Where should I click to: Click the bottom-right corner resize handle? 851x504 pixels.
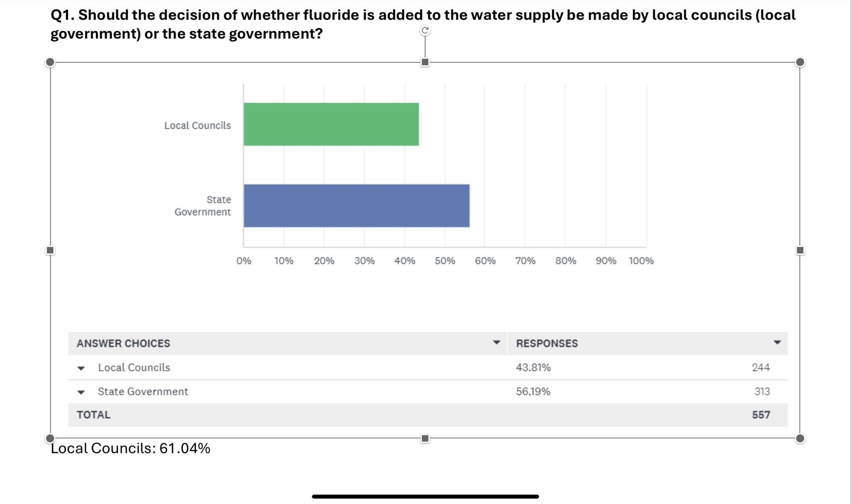800,438
